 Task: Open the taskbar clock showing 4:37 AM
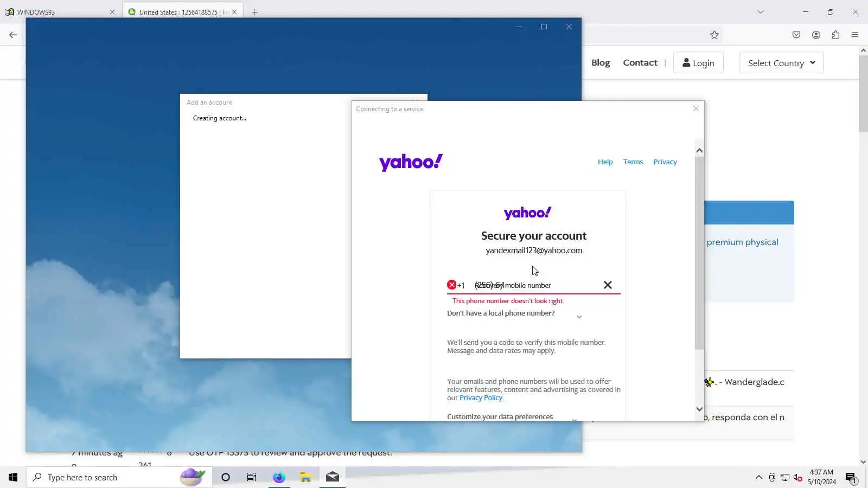[821, 477]
